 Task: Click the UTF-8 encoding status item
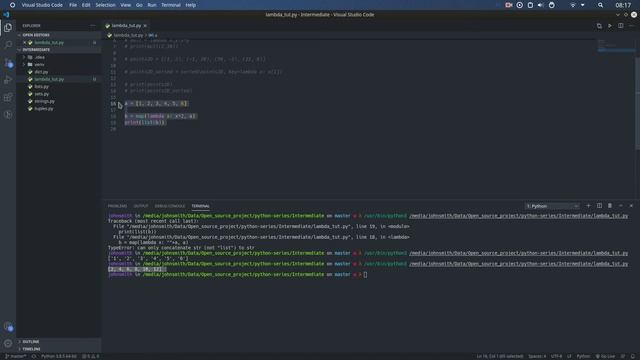(x=556, y=356)
